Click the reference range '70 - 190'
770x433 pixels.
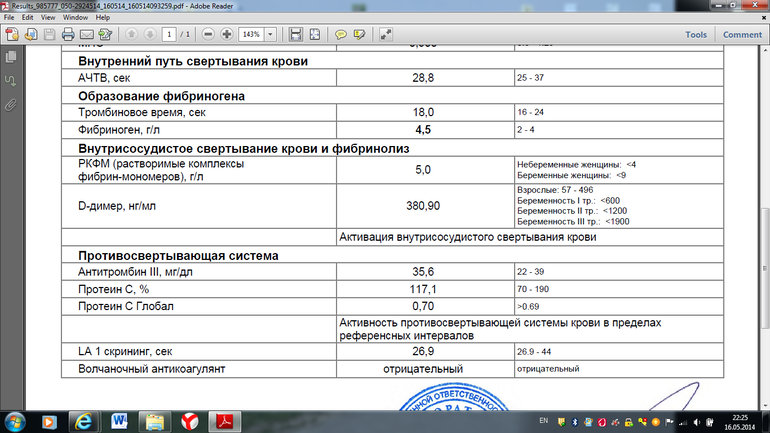533,289
